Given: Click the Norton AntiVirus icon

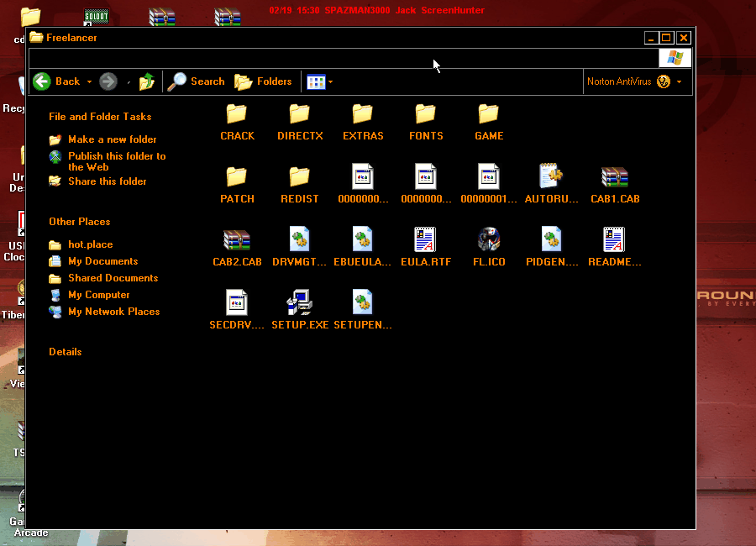Looking at the screenshot, I should (664, 81).
